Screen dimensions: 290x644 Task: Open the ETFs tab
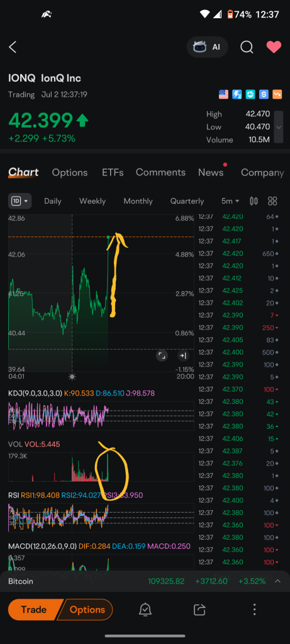click(x=113, y=172)
